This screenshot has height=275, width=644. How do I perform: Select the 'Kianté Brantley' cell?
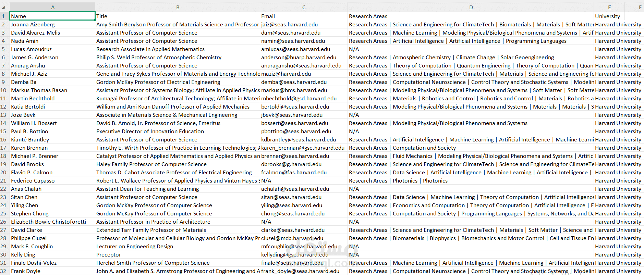(x=52, y=139)
